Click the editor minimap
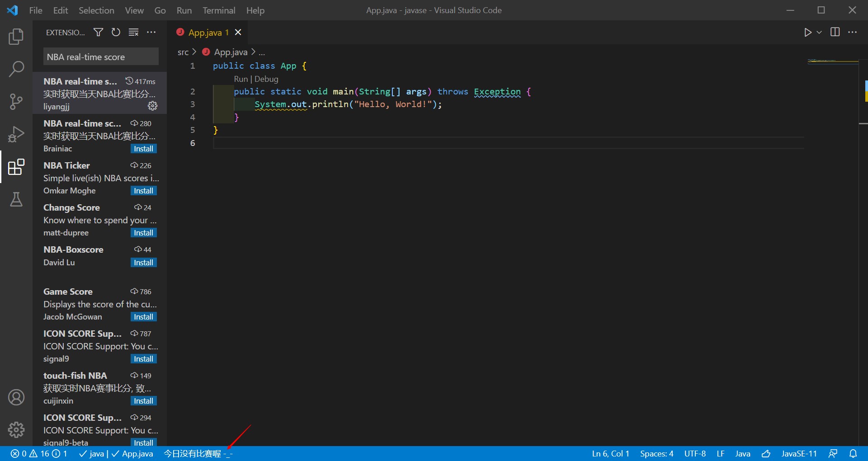The width and height of the screenshot is (868, 461). pos(833,61)
